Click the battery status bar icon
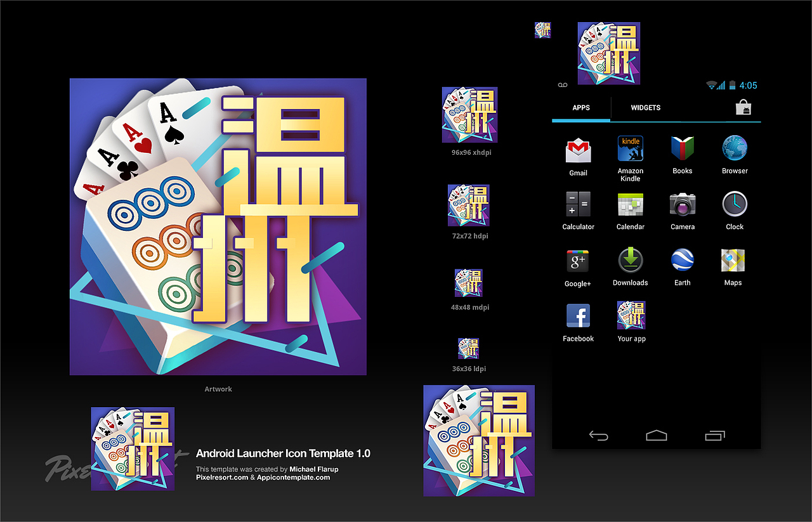Image resolution: width=812 pixels, height=522 pixels. (732, 85)
